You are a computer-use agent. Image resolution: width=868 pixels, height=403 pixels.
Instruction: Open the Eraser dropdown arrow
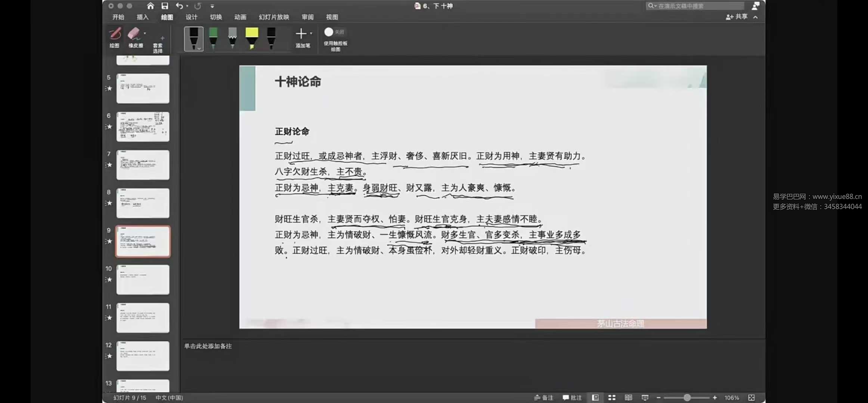(145, 33)
